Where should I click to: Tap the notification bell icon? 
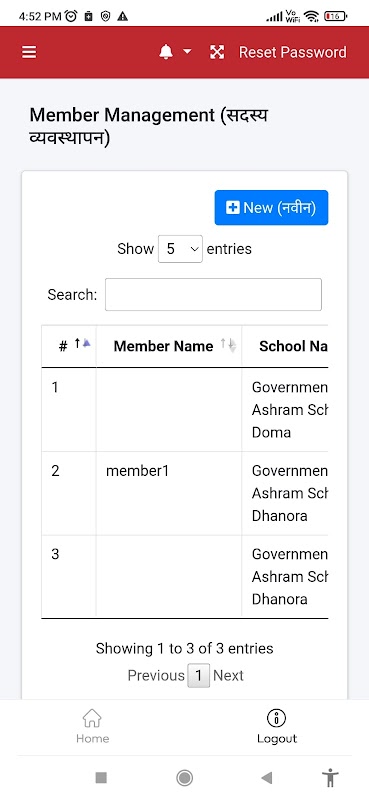click(x=166, y=52)
